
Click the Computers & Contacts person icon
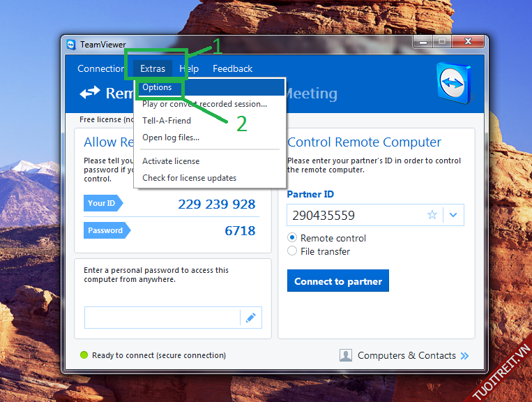coord(346,355)
